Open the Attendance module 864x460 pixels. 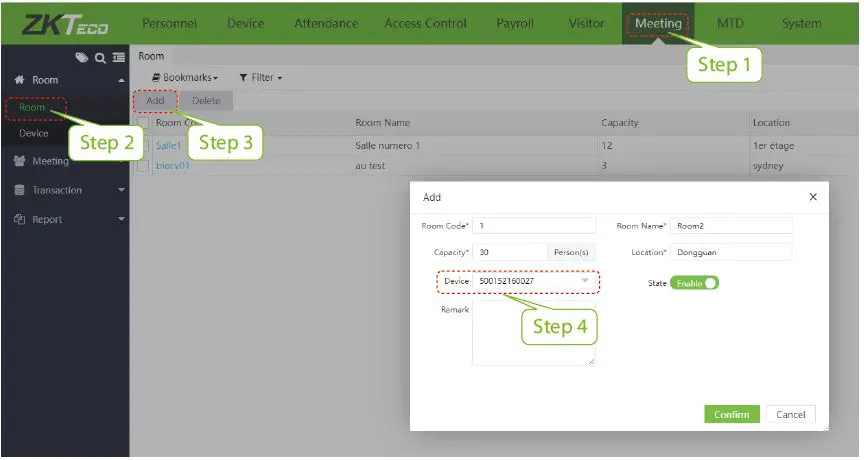(x=326, y=24)
